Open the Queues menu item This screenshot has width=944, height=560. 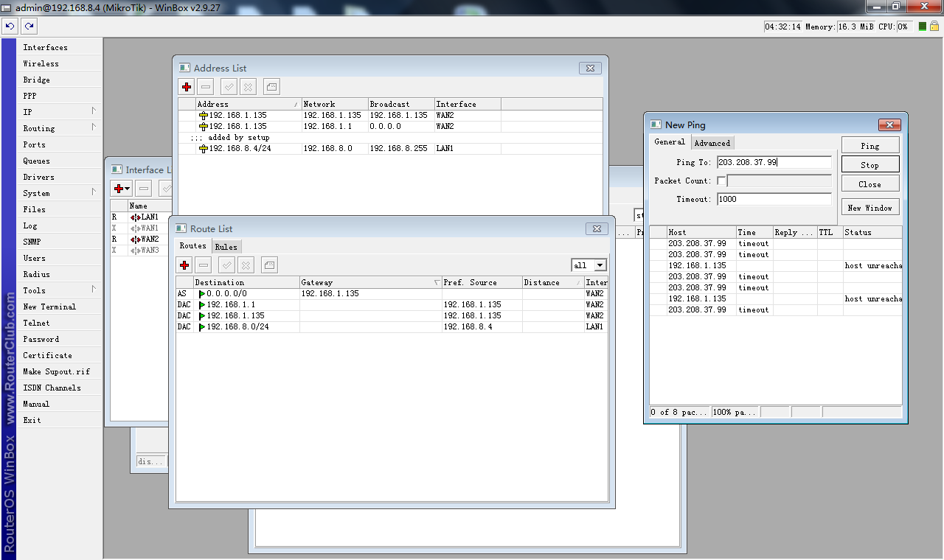tap(60, 161)
